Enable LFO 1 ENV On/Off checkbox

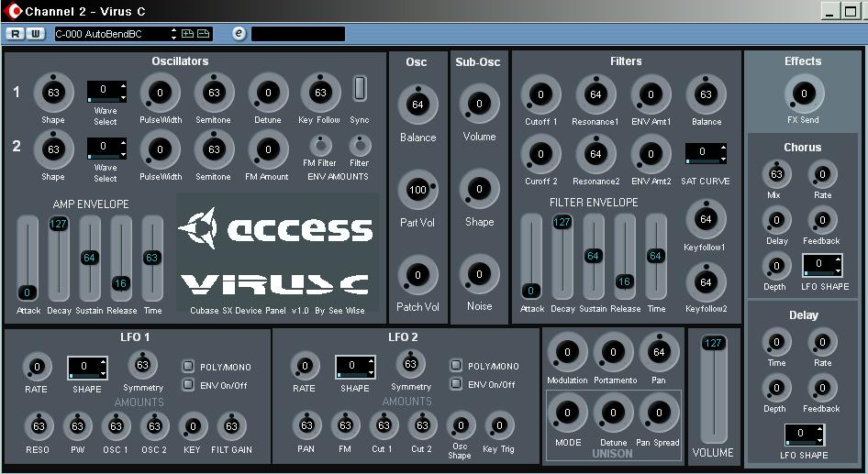[188, 384]
